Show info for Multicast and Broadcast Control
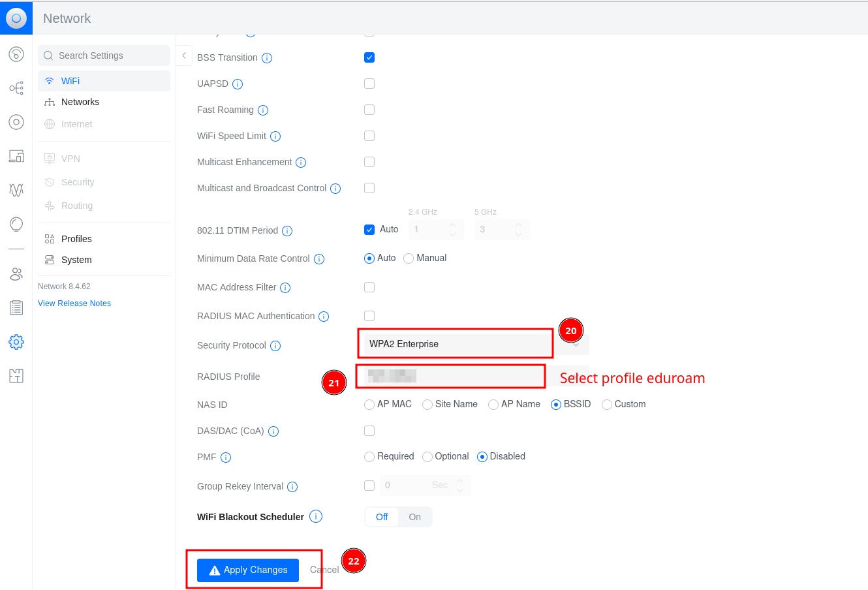 pos(335,189)
